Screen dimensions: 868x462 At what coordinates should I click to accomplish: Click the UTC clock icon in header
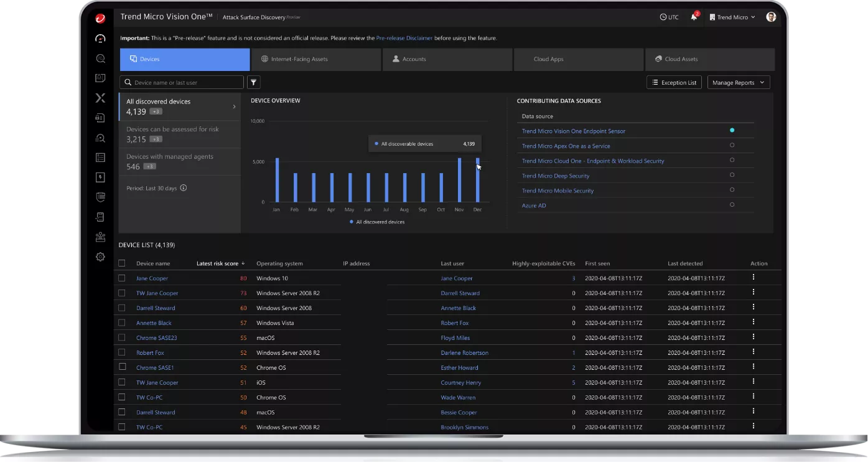(x=663, y=17)
